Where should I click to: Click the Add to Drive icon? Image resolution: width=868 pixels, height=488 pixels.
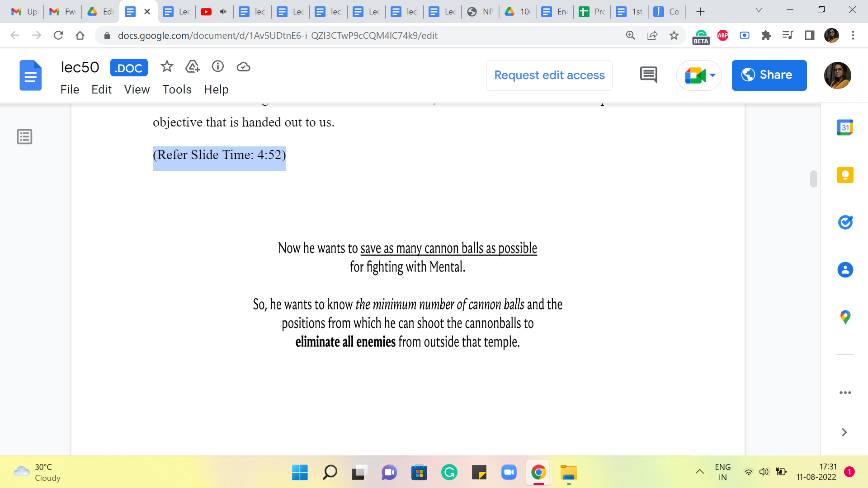[x=193, y=67]
